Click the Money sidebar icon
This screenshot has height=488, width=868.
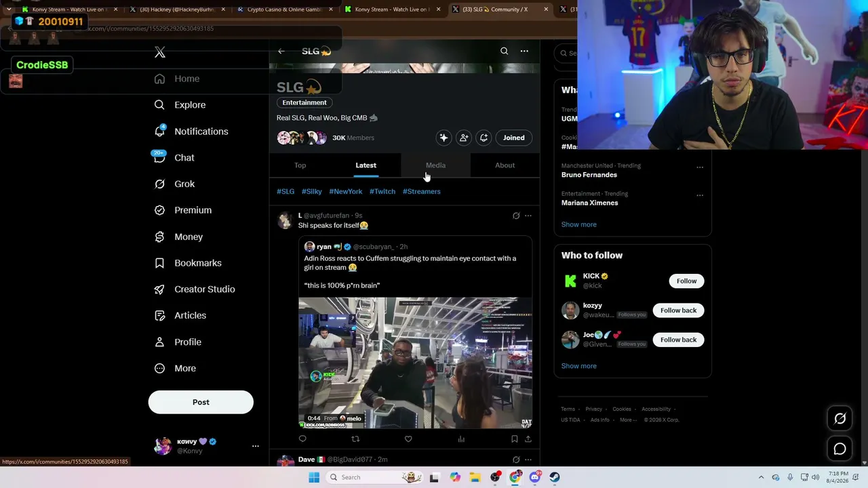(159, 237)
